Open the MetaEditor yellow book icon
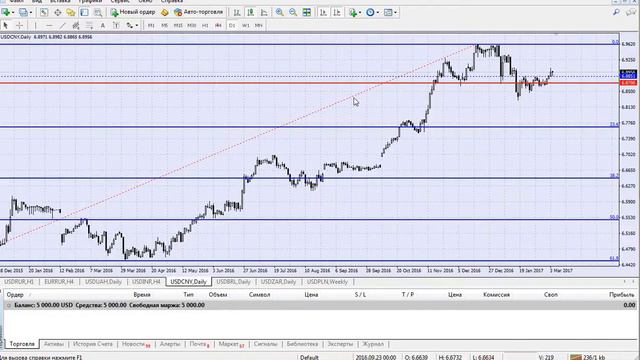640x360 pixels. tap(164, 12)
